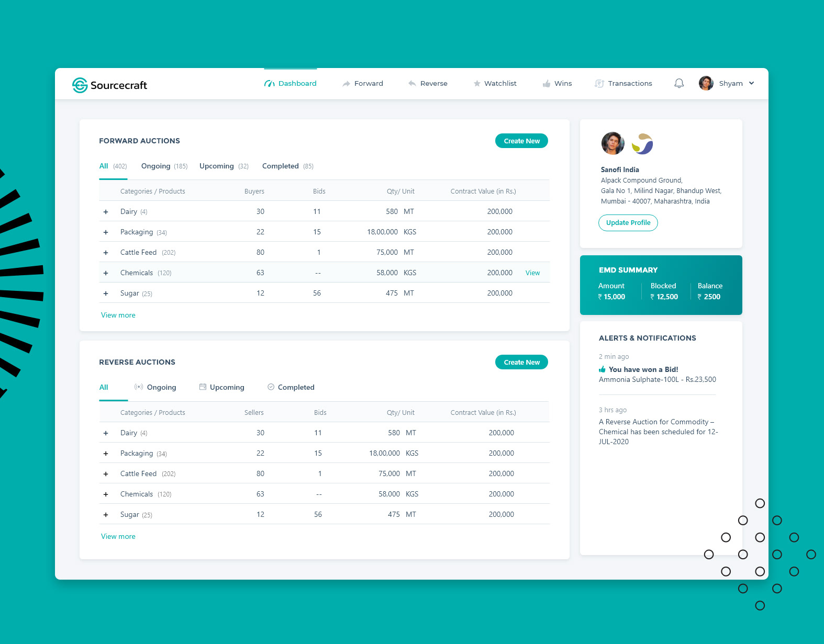Click the EMD Balance value ₹ 2500
Screen dimensions: 824x644
(x=709, y=297)
